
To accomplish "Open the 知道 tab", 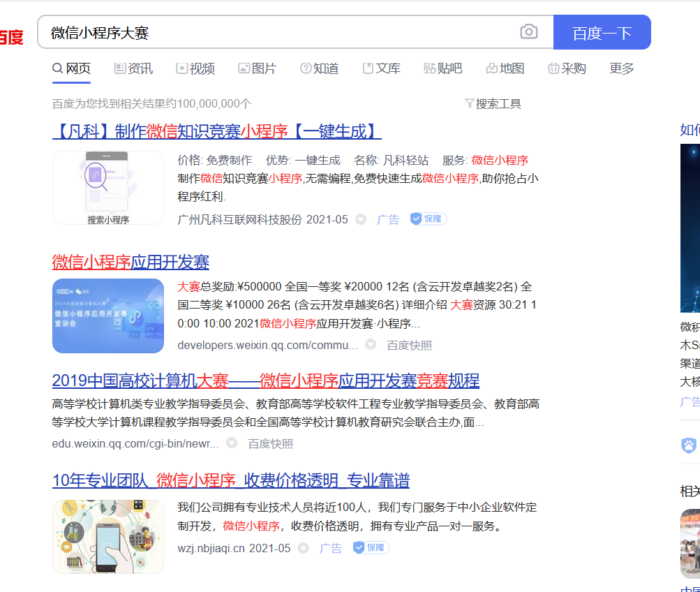I will coord(319,68).
